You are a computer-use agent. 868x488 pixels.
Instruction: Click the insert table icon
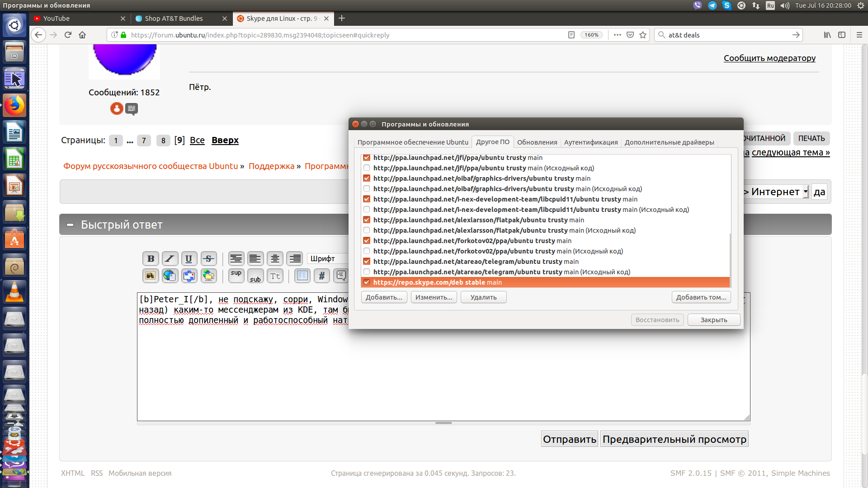coord(302,276)
